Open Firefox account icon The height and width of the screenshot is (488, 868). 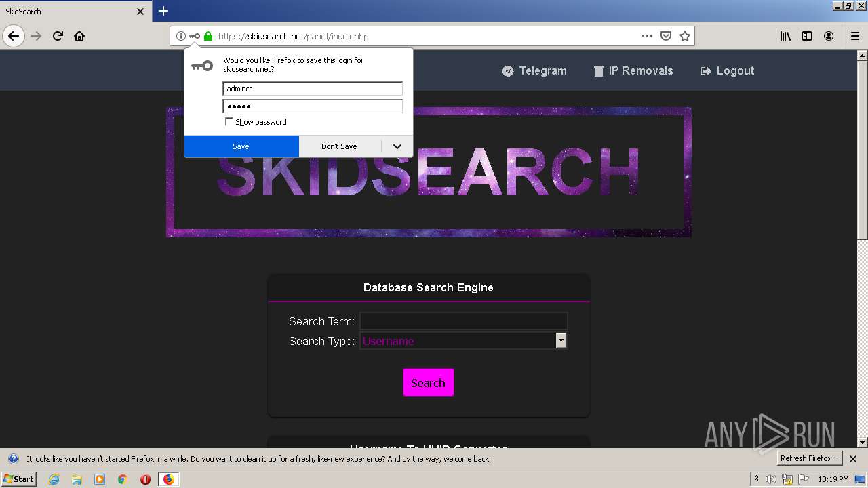pos(829,36)
